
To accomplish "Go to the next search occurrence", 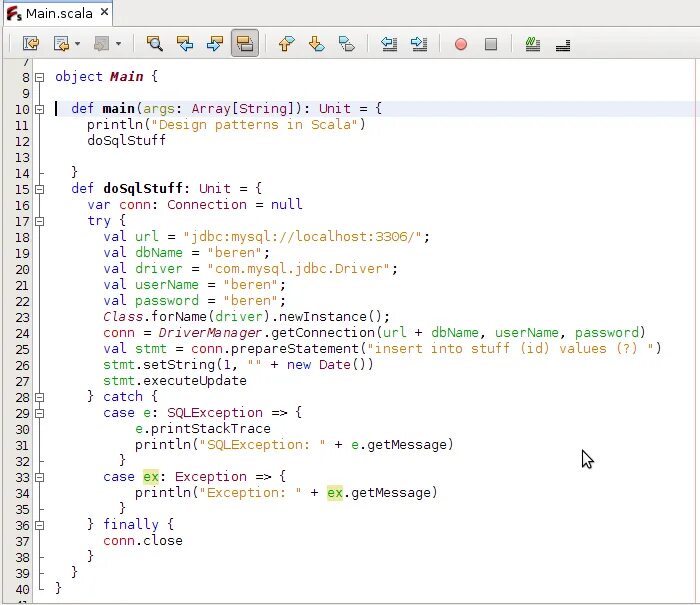I will 215,44.
